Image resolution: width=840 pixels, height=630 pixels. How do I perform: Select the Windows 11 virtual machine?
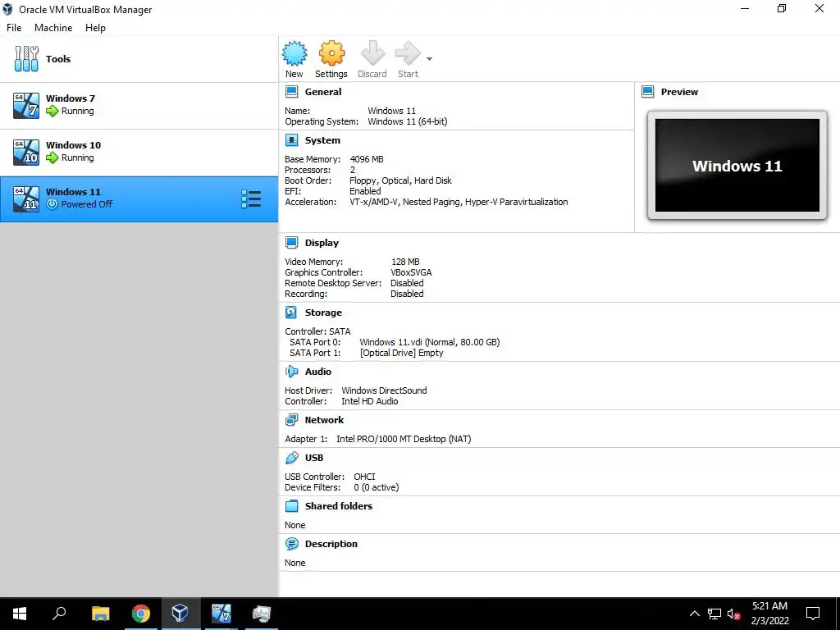[139, 199]
